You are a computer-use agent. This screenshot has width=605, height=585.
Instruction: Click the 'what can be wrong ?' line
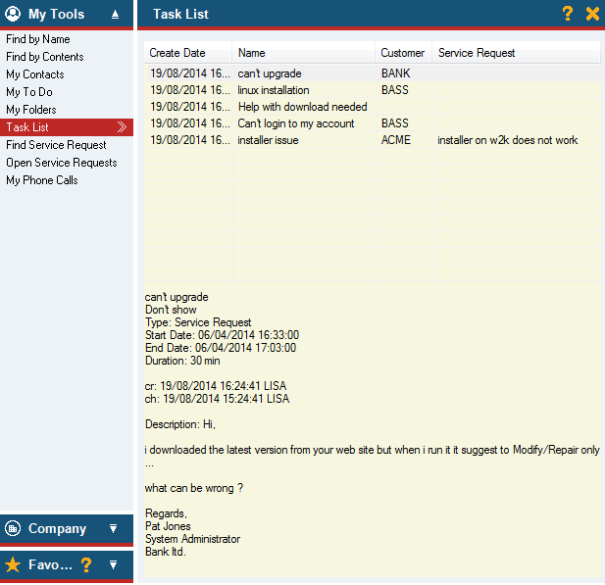(x=194, y=488)
